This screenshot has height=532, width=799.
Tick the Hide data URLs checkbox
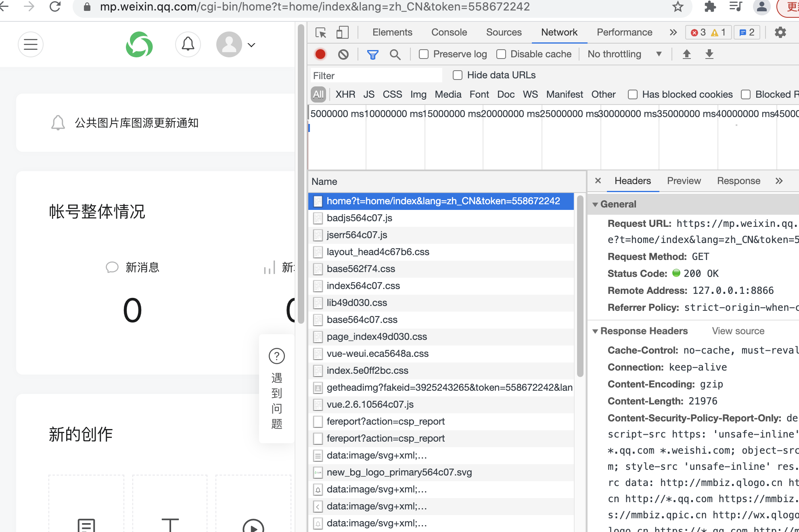458,75
